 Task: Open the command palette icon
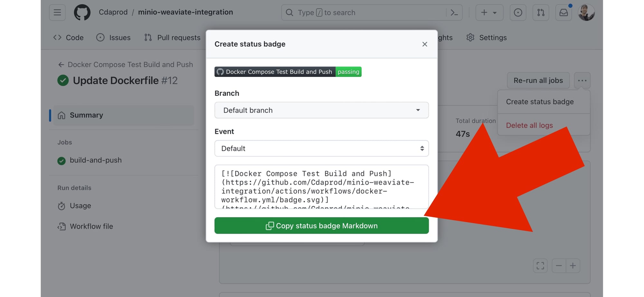click(x=454, y=13)
